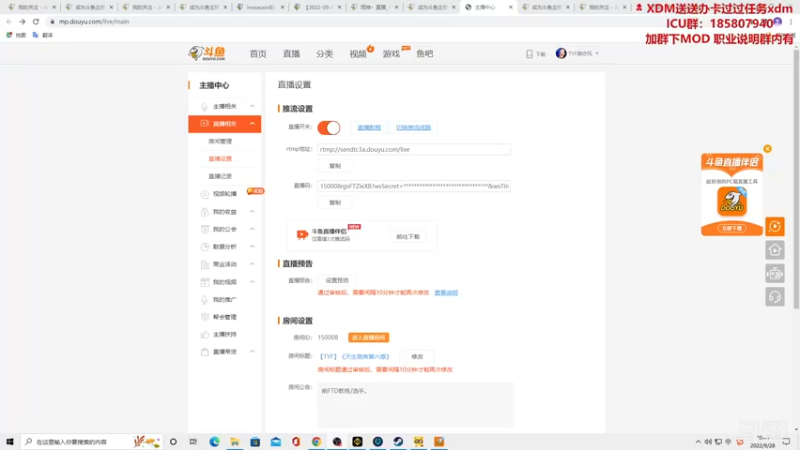
Task: Click the 设置预告 button
Action: [337, 280]
